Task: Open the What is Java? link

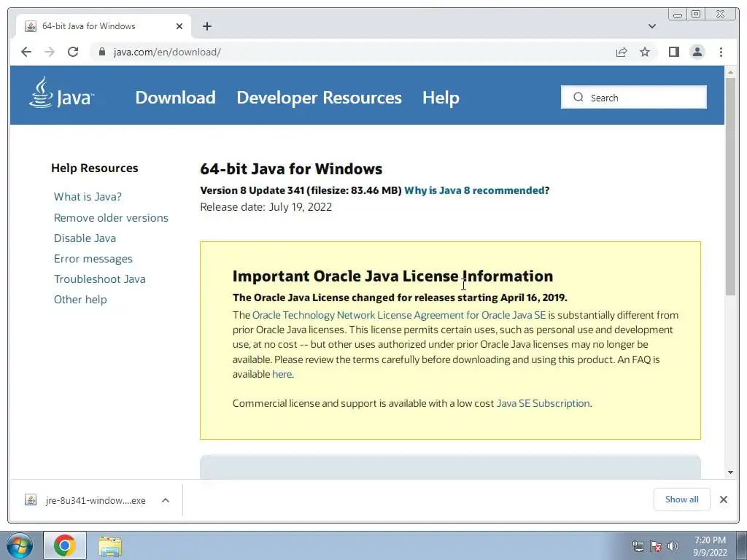Action: 88,197
